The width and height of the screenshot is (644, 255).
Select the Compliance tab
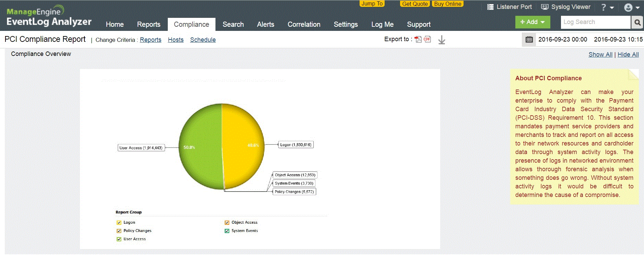pos(191,24)
